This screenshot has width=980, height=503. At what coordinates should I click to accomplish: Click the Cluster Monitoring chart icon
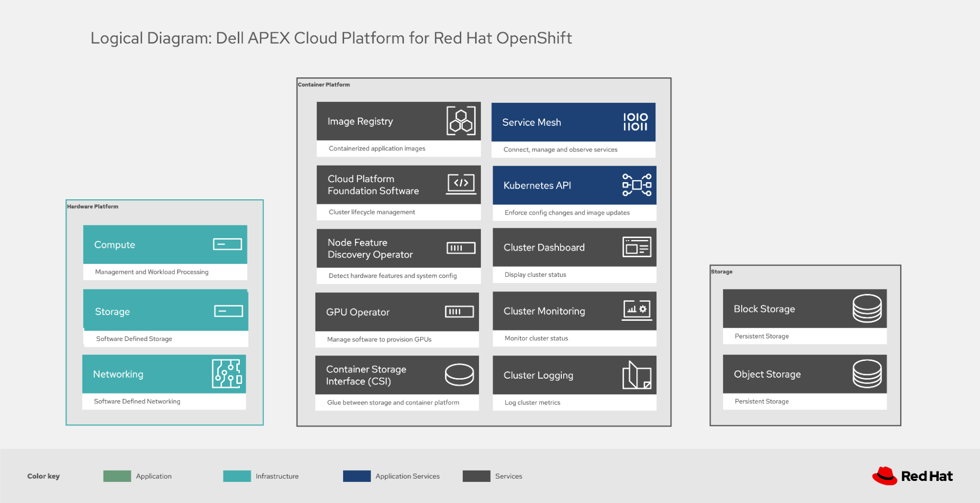pos(636,311)
